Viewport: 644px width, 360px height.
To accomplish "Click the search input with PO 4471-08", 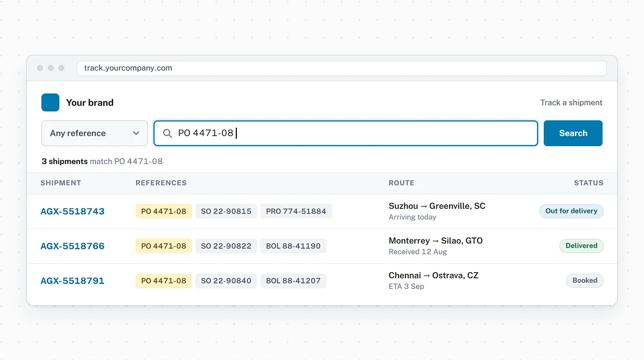I will pyautogui.click(x=346, y=133).
